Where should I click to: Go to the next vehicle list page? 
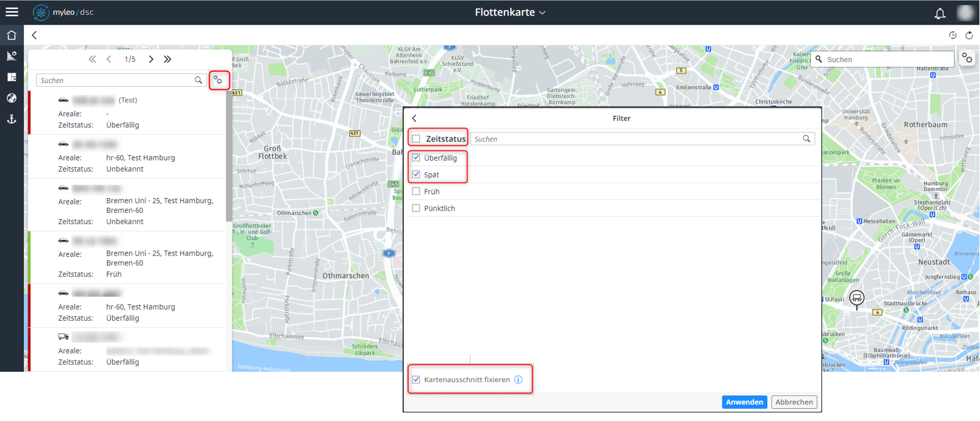(151, 59)
